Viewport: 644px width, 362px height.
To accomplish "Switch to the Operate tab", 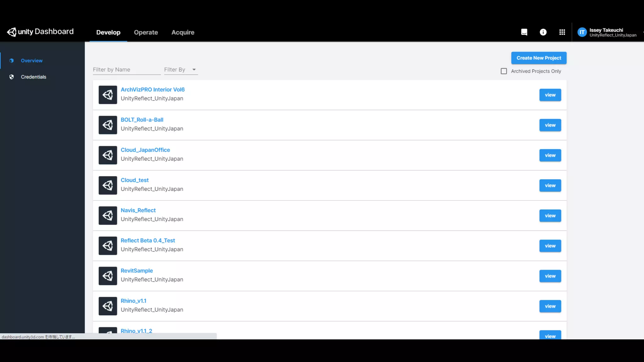I will tap(146, 32).
